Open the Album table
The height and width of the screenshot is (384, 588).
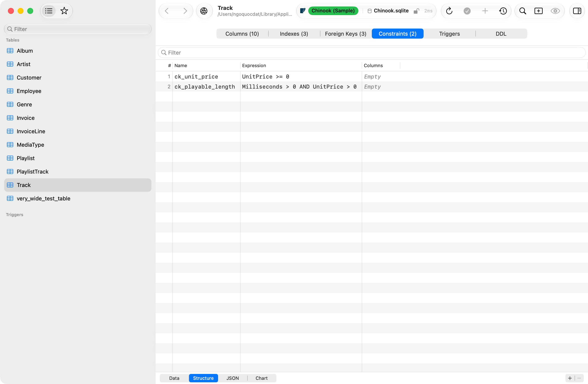pyautogui.click(x=78, y=51)
